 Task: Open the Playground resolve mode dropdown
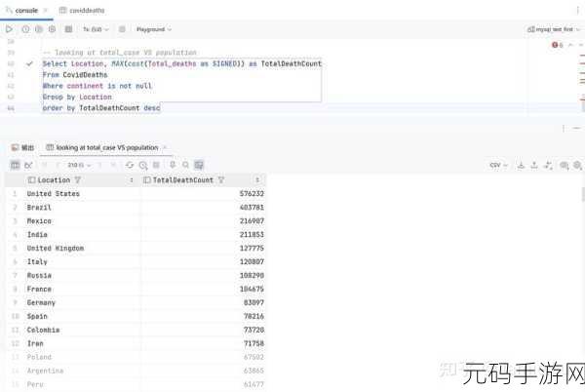coord(154,29)
